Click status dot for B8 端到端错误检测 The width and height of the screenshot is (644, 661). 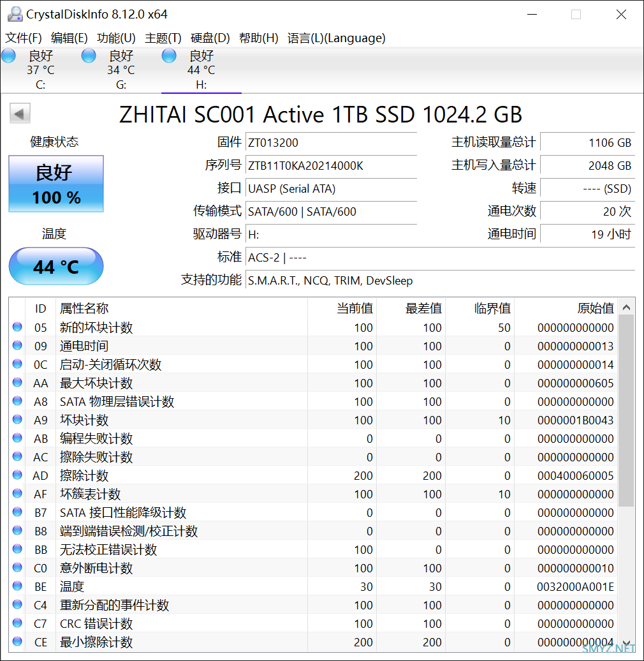[x=17, y=530]
